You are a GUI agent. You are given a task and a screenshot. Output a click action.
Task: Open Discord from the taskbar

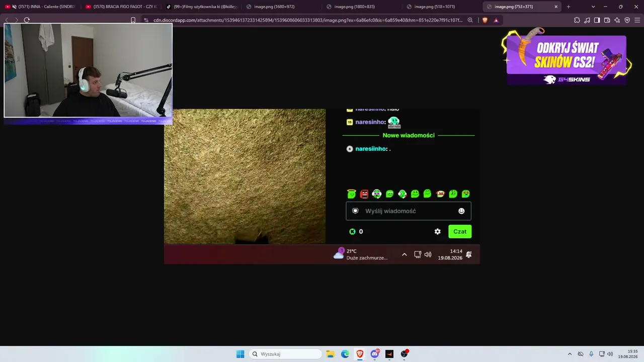tap(375, 354)
